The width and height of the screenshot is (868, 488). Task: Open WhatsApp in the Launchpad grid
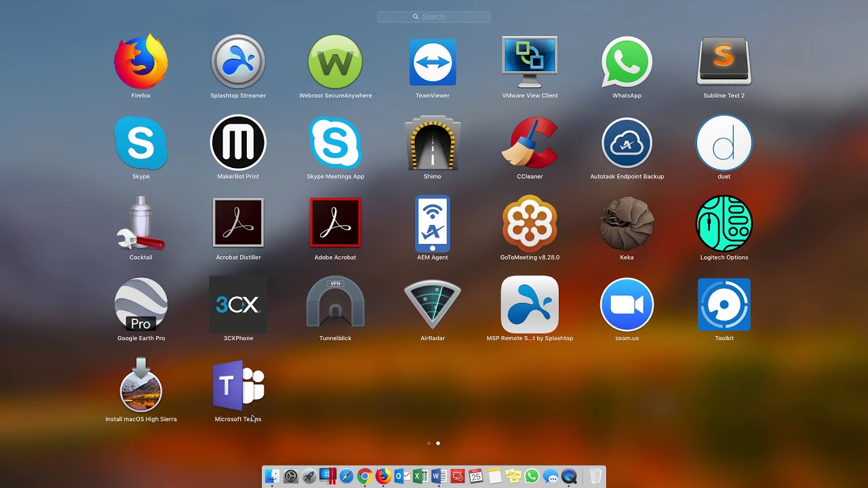[x=627, y=62]
